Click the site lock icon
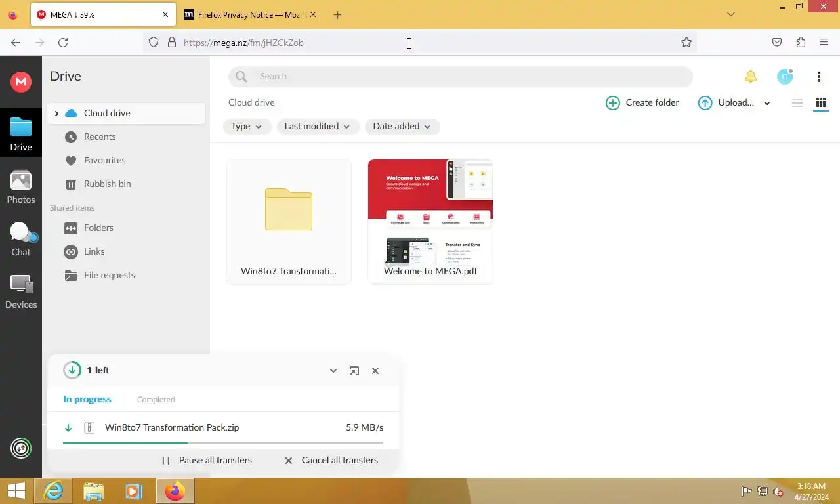This screenshot has height=504, width=840. coord(172,43)
